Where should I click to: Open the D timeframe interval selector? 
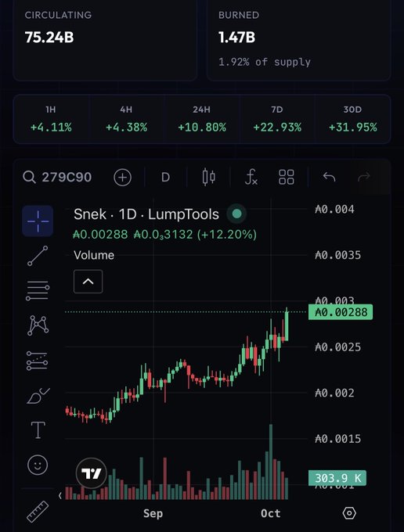click(165, 177)
